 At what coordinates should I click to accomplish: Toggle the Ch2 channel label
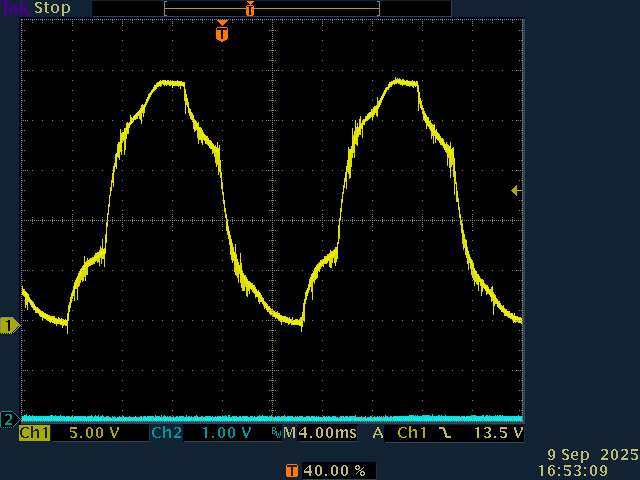click(166, 433)
